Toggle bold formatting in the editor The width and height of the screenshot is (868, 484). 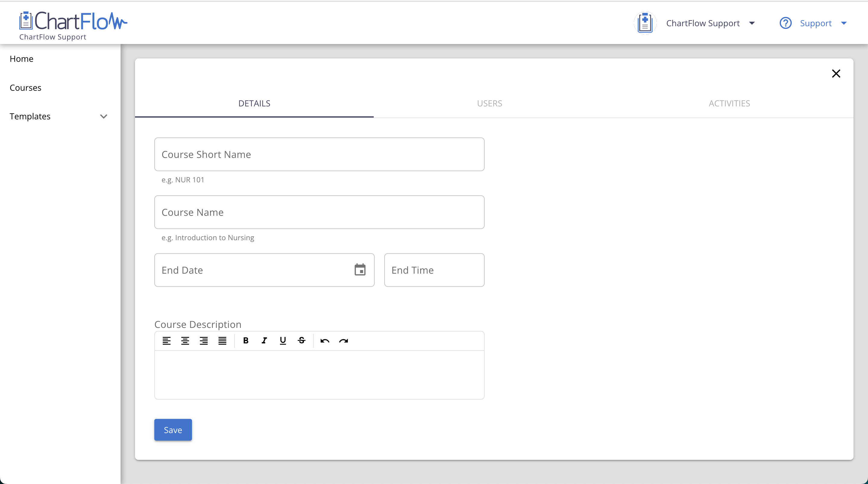(246, 341)
